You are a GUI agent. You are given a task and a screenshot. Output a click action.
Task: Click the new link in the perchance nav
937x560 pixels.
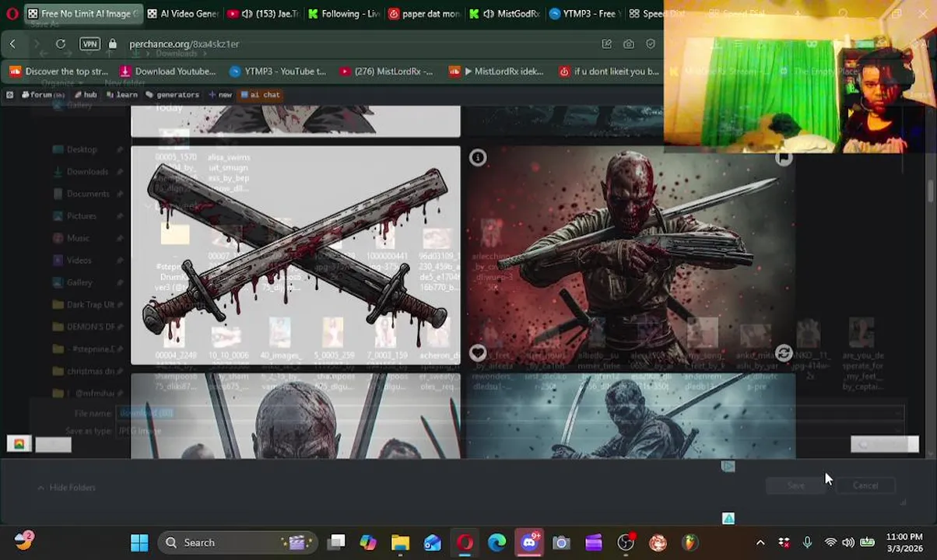pos(220,95)
